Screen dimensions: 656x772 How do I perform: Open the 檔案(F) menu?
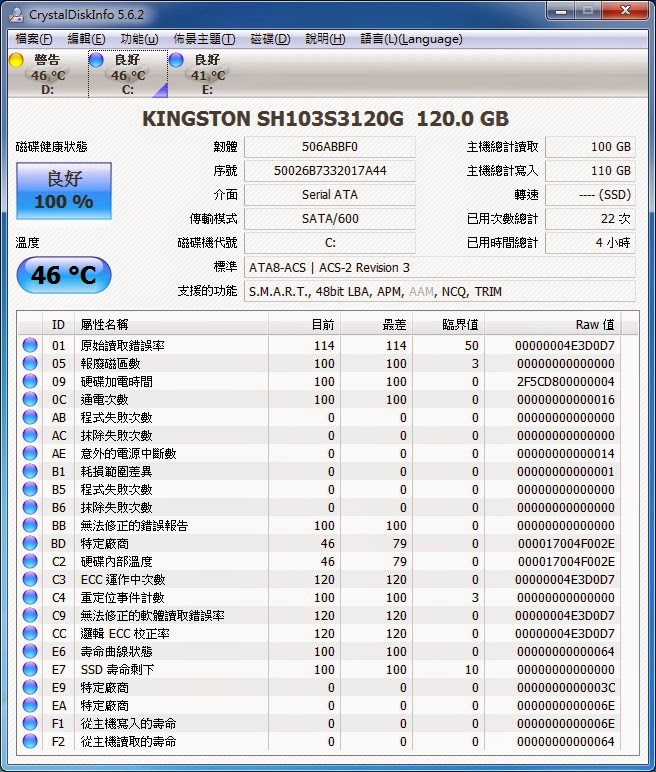[x=33, y=38]
